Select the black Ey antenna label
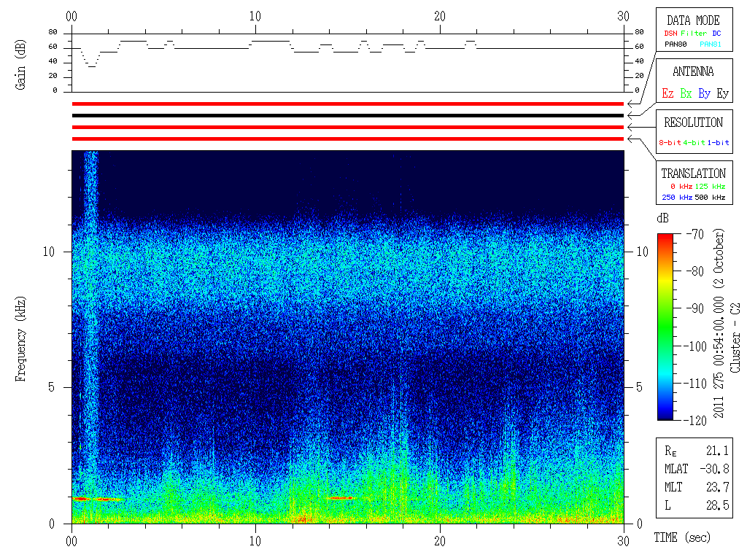The width and height of the screenshot is (747, 560). (723, 93)
